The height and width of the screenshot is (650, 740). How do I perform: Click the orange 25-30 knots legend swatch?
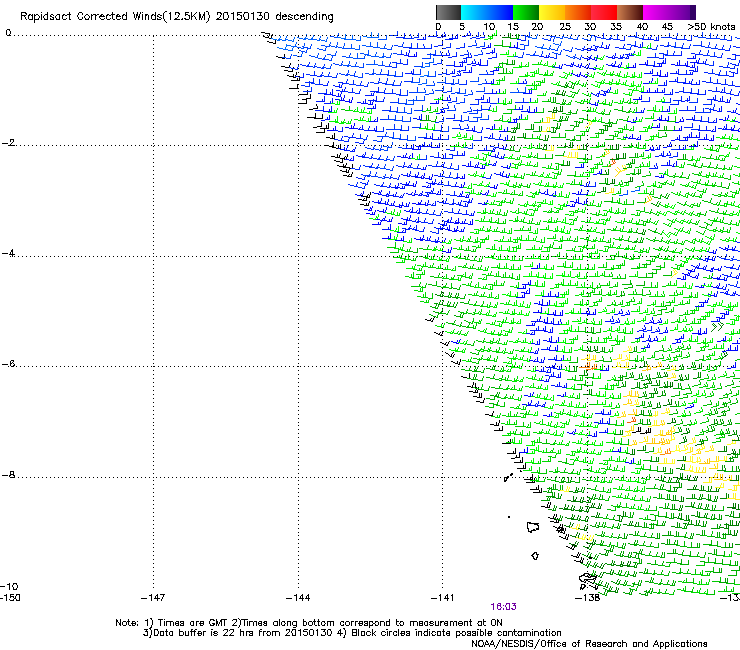click(578, 12)
